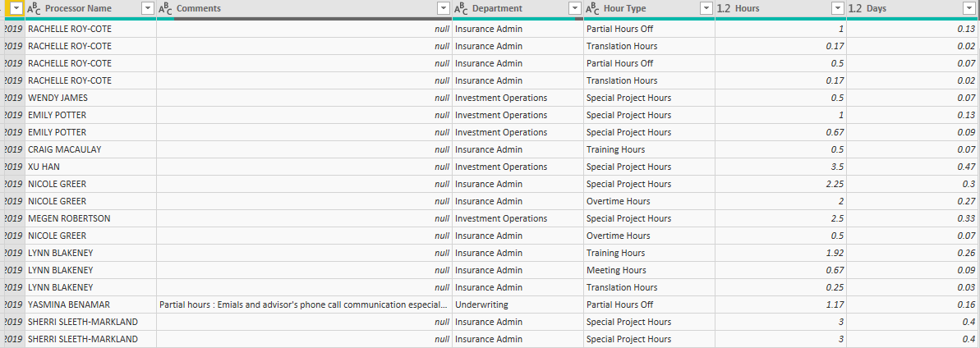Select the XU HAN cell
Viewport: 980px width, 348px height.
90,167
